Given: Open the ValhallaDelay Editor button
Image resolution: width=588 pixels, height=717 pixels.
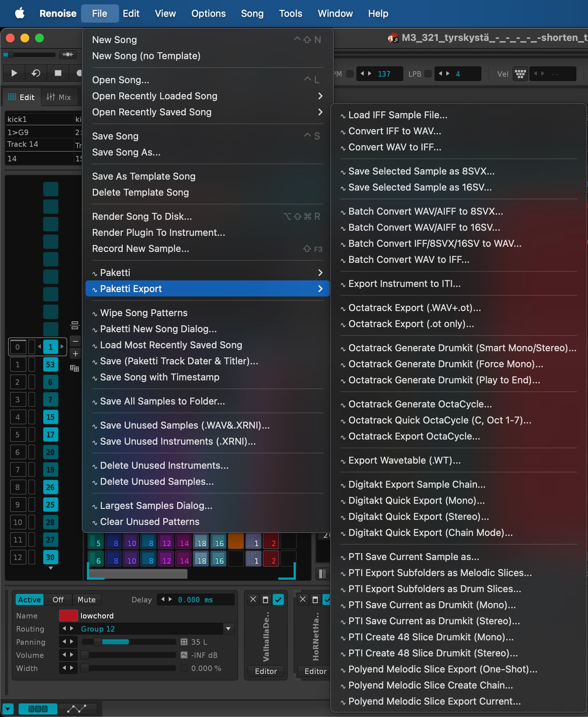Looking at the screenshot, I should pyautogui.click(x=266, y=671).
